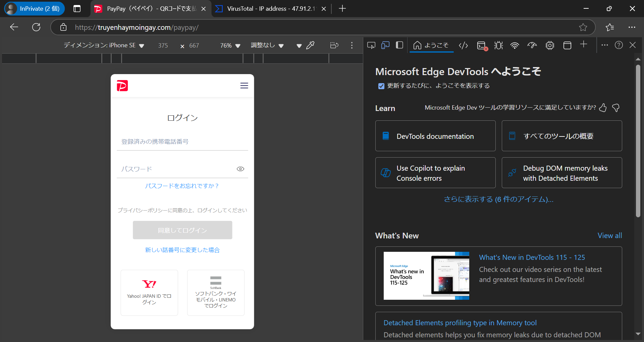Click the DevTools panel vertical scrollbar
Viewport: 644px width, 342px height.
click(x=638, y=141)
